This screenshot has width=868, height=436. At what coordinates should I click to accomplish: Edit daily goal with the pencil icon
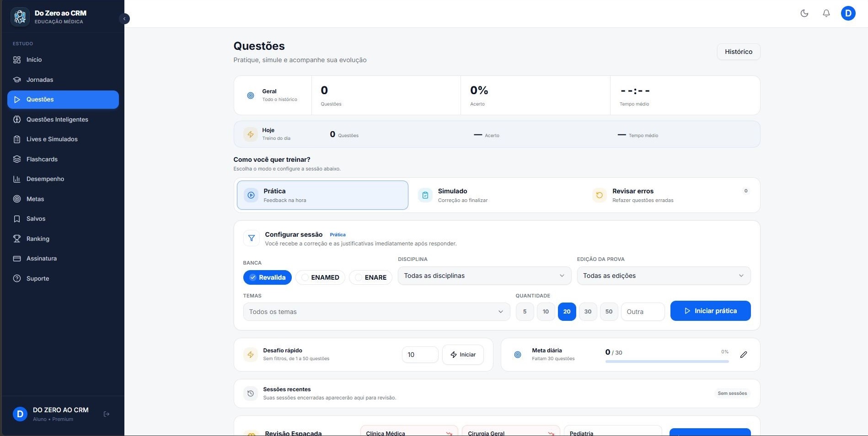(744, 355)
